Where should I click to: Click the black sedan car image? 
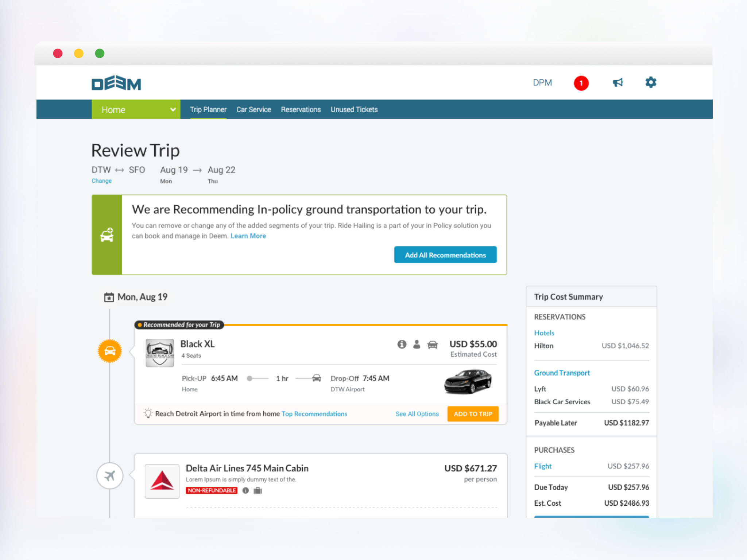pyautogui.click(x=468, y=381)
